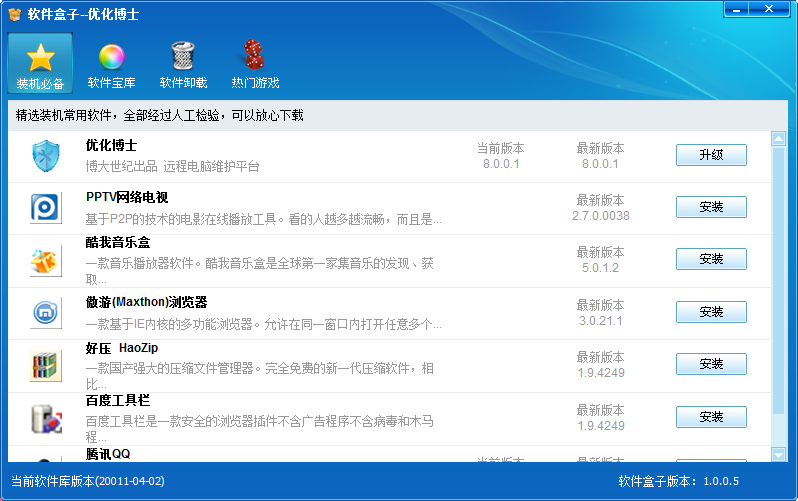Image resolution: width=798 pixels, height=501 pixels.
Task: Click the 百度工具栏 app icon
Action: pyautogui.click(x=46, y=419)
